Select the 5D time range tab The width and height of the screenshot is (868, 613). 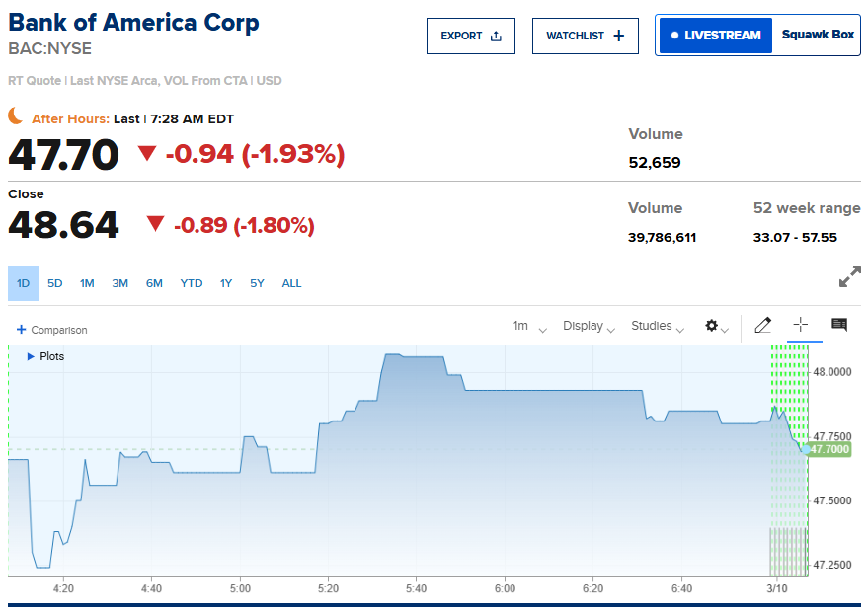(55, 283)
